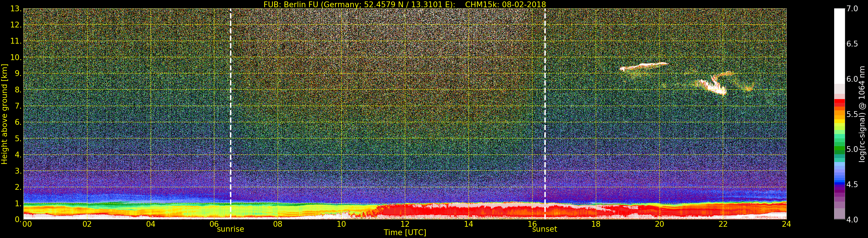This screenshot has height=238, width=868.
Task: Click the 'log(rc-signal) @ 1064 nm' colorbar label
Action: pos(863,114)
